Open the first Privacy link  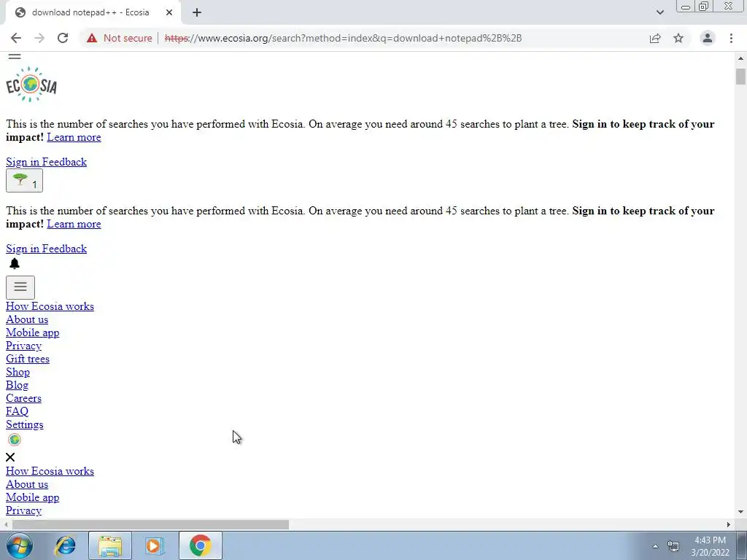point(23,346)
